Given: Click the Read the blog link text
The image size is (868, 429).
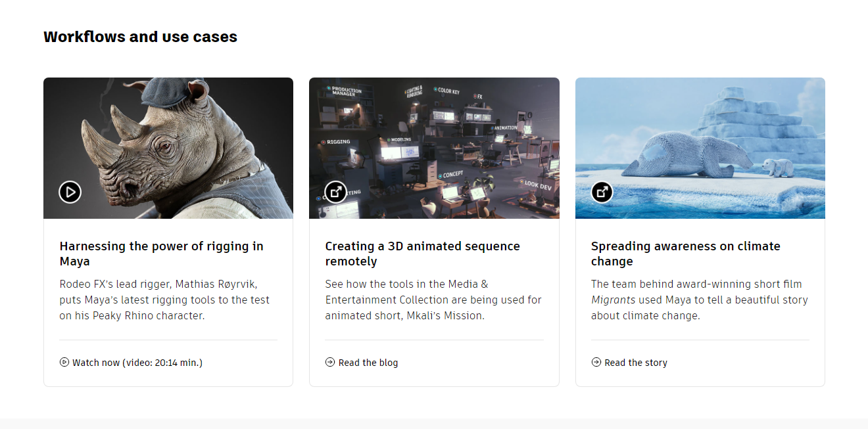Looking at the screenshot, I should [x=368, y=363].
